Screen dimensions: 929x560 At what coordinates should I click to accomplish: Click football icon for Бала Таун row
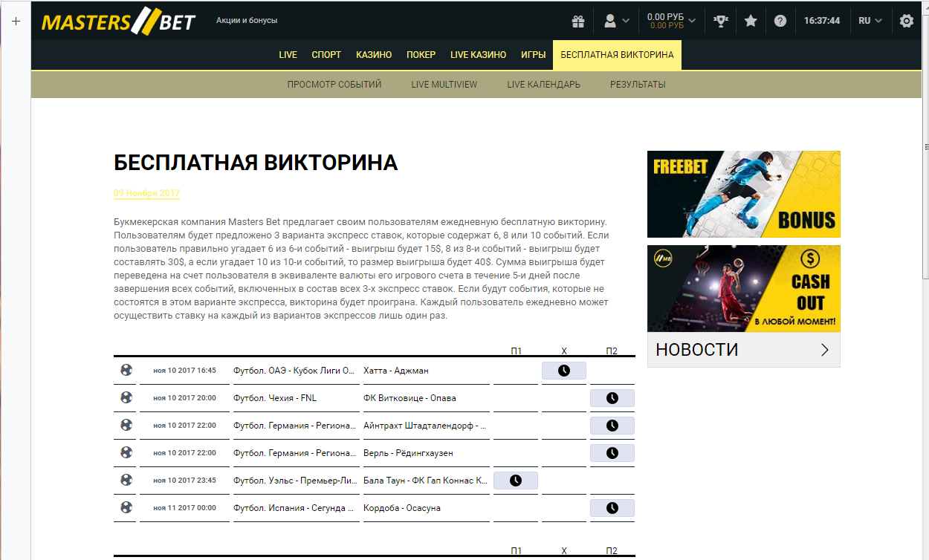pos(126,480)
